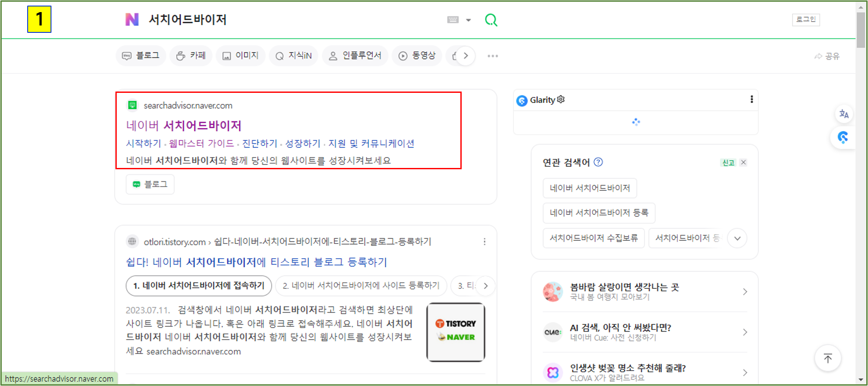The image size is (868, 386).
Task: Open the Glarity panel kebab menu
Action: pos(752,99)
